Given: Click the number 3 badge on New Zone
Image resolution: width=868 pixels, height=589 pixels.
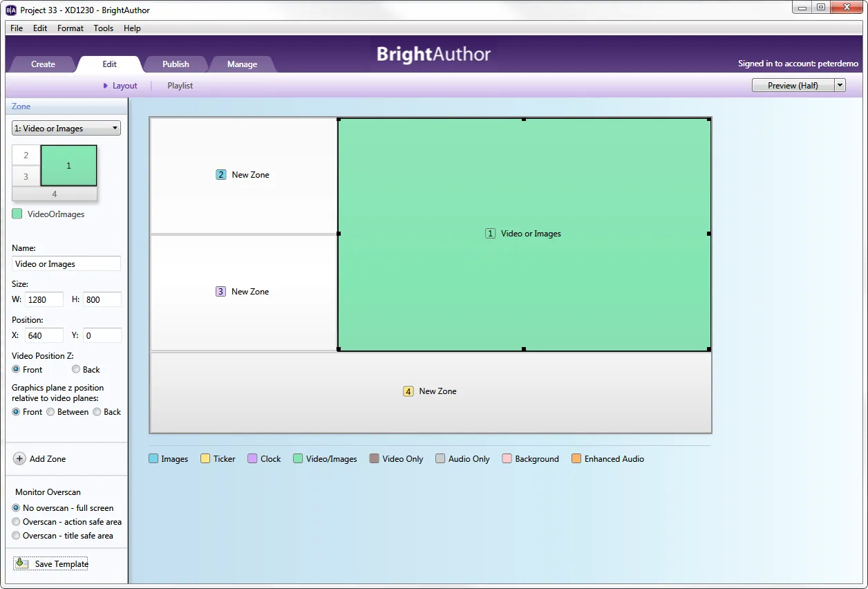Looking at the screenshot, I should 220,292.
